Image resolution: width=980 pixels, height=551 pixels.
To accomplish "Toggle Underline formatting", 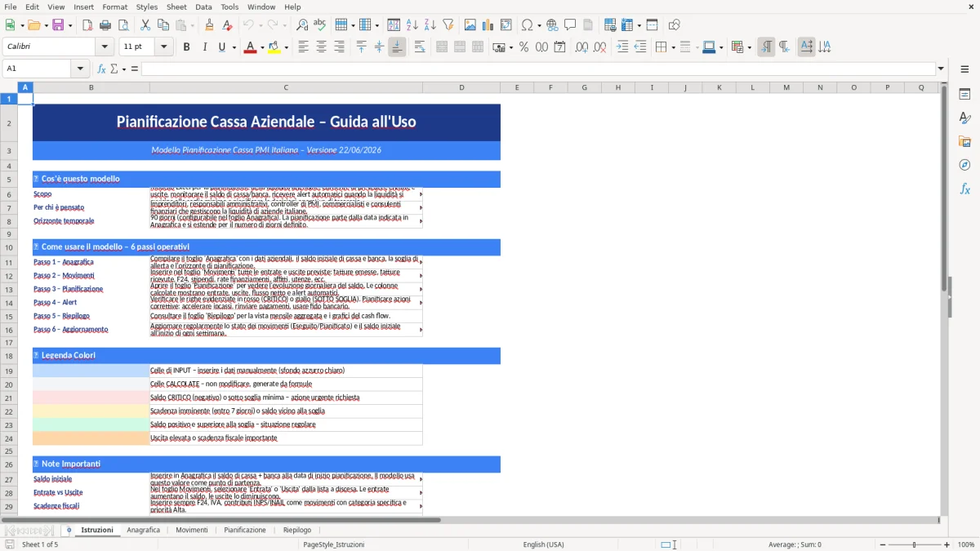I will click(222, 47).
